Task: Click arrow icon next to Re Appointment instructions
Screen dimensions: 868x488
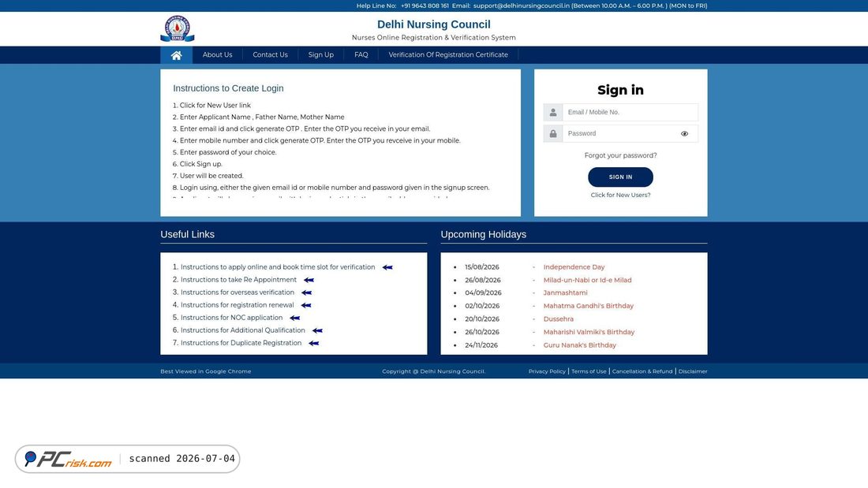Action: click(x=309, y=280)
